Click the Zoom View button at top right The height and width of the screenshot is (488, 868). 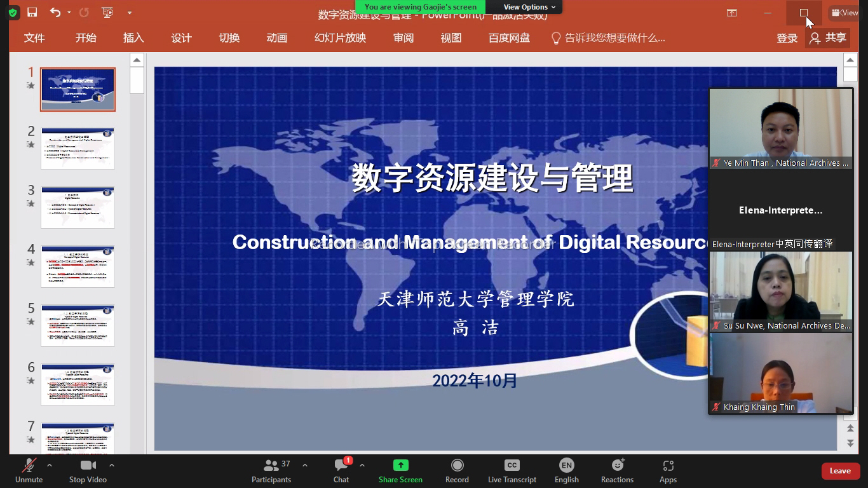point(844,13)
